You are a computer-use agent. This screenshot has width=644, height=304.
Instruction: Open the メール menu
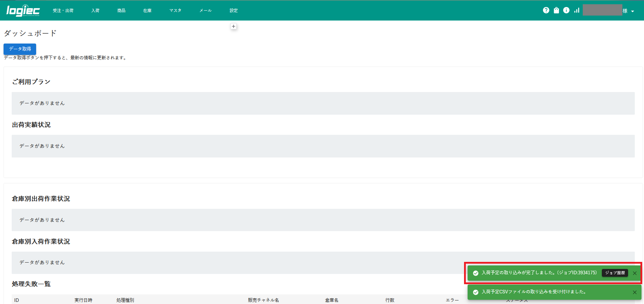click(205, 11)
